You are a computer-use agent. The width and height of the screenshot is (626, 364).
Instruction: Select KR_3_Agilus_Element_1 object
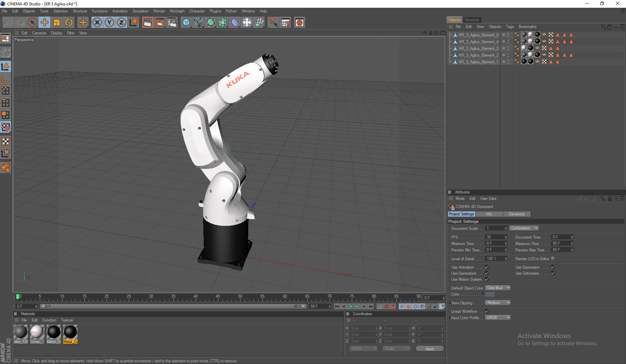click(x=478, y=62)
